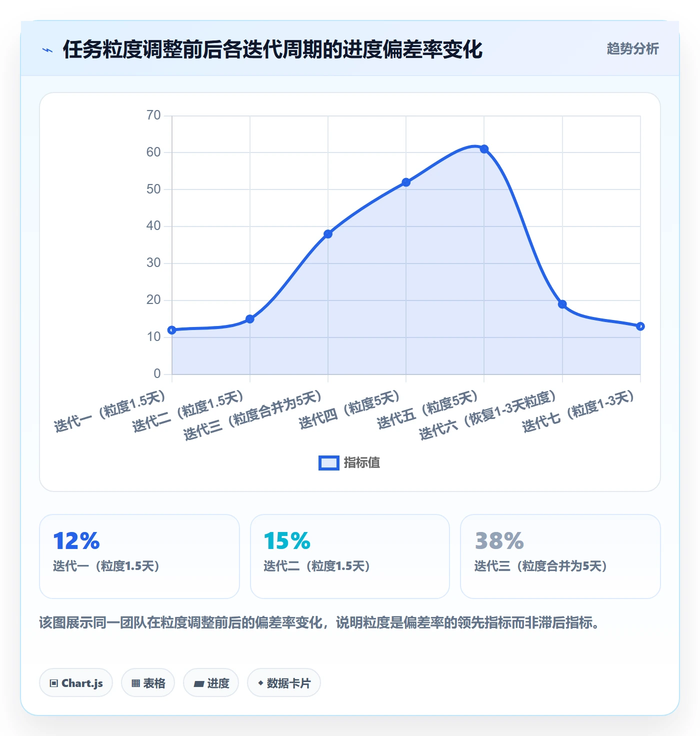Click the 趋势分析 label in header
The width and height of the screenshot is (700, 736).
(x=632, y=48)
